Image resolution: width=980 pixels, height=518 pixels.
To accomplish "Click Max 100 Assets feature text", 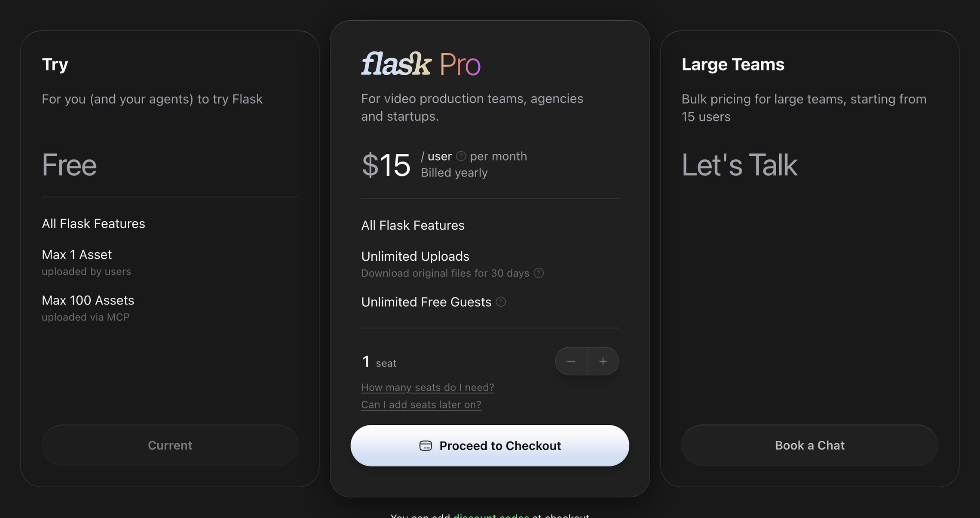I will click(x=88, y=300).
